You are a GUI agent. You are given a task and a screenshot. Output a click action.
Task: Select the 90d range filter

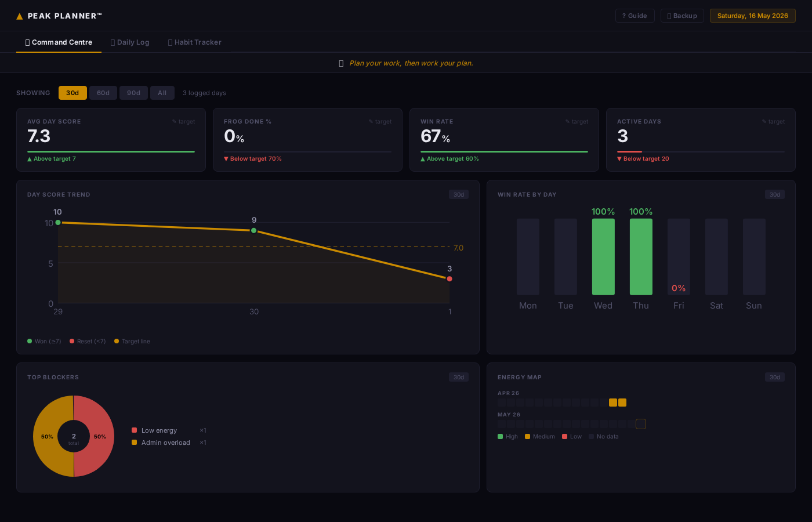pos(133,93)
